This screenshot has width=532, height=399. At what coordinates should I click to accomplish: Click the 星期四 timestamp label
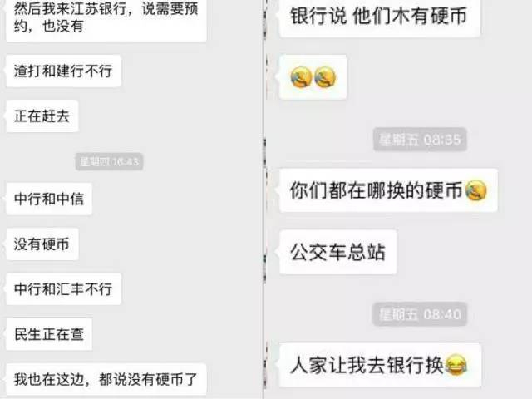(x=109, y=161)
